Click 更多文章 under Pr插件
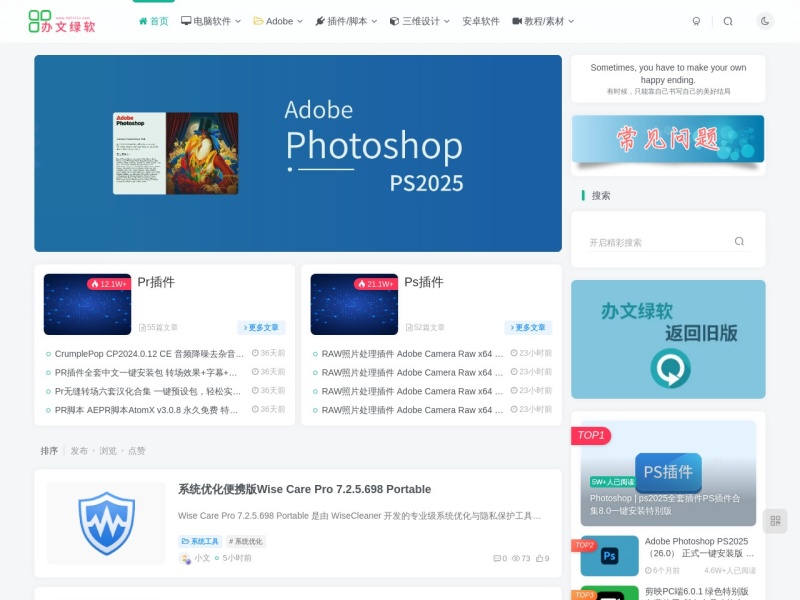 click(261, 328)
